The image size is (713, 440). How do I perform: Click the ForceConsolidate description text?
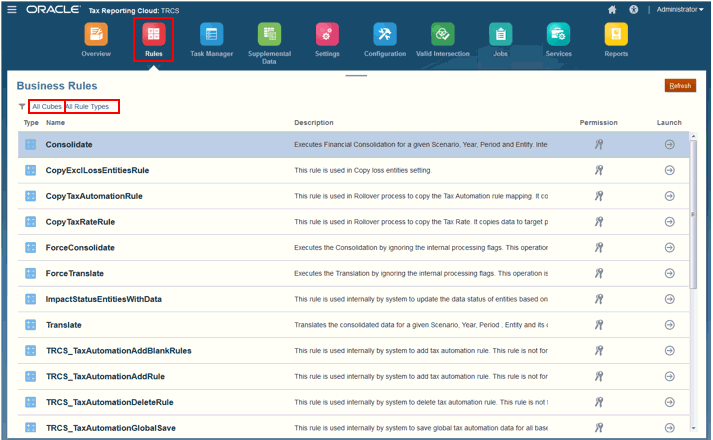421,247
